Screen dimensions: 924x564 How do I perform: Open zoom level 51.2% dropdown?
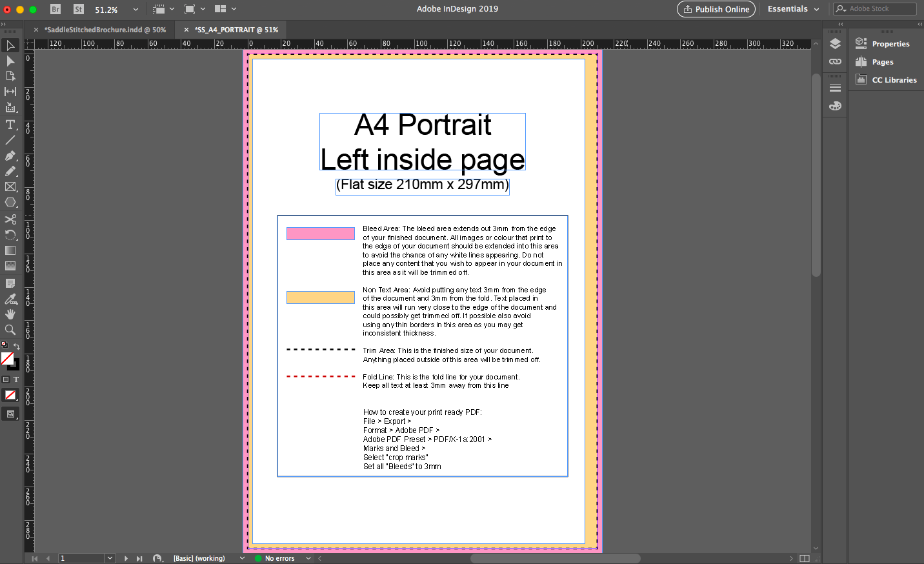point(136,10)
